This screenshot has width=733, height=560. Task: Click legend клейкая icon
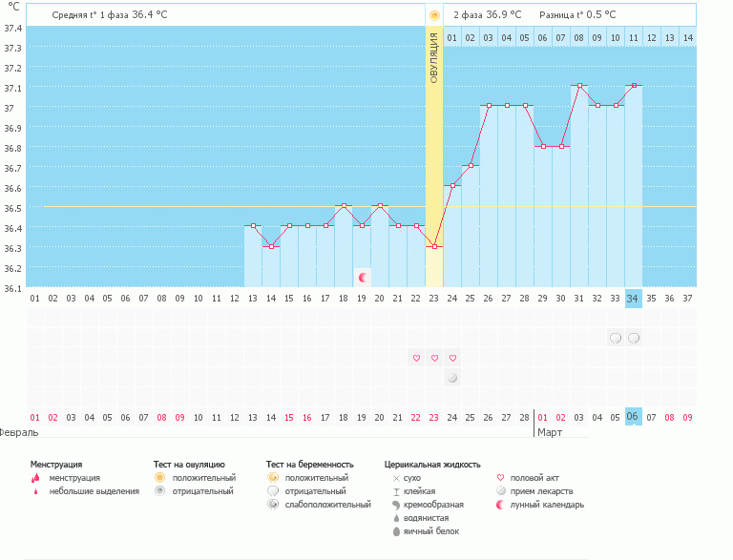click(396, 491)
